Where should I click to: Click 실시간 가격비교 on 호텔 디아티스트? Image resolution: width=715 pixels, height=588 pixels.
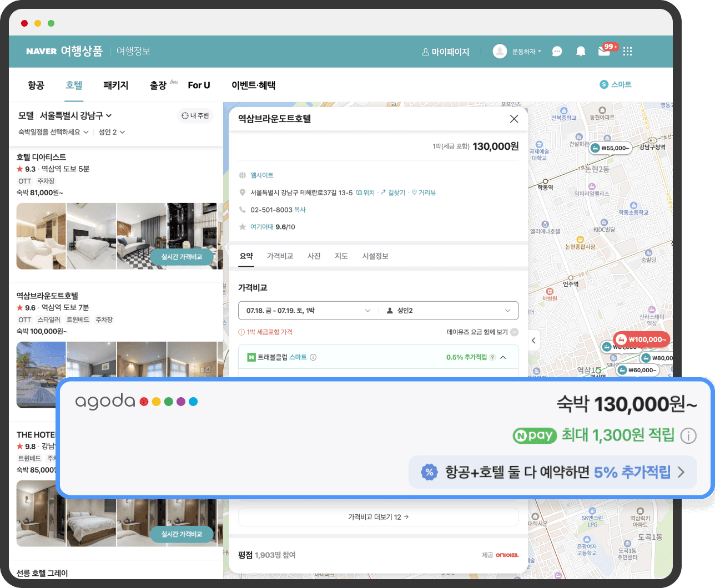[182, 257]
